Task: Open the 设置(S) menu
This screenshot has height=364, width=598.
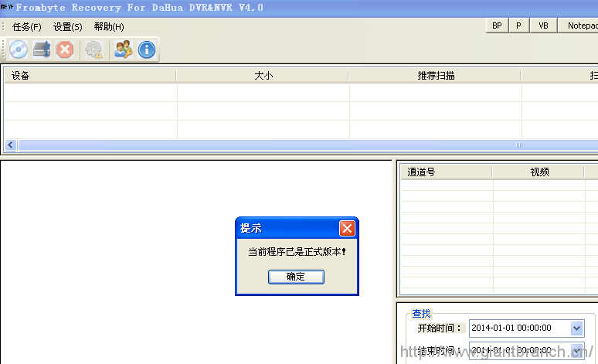Action: pos(67,27)
